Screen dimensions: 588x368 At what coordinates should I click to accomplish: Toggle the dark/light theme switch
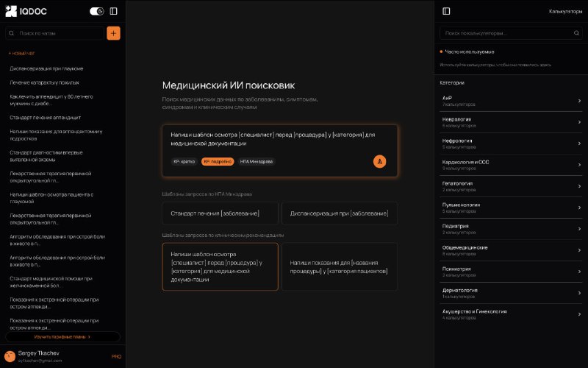pyautogui.click(x=96, y=11)
